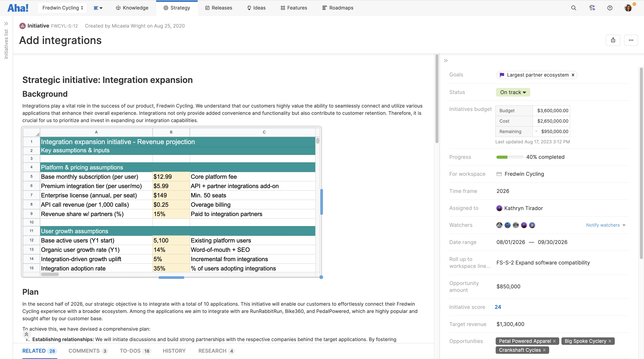The width and height of the screenshot is (644, 359).
Task: Select spreadsheet column A header
Action: [96, 132]
